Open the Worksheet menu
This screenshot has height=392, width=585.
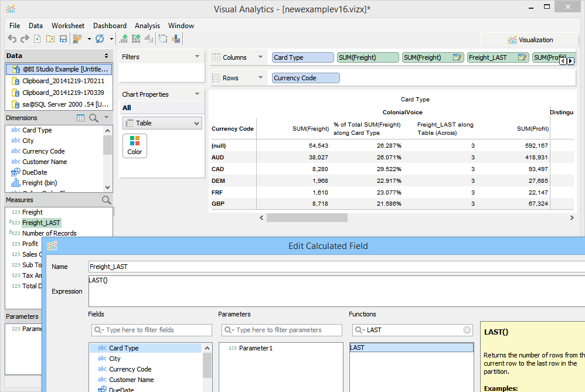point(67,26)
